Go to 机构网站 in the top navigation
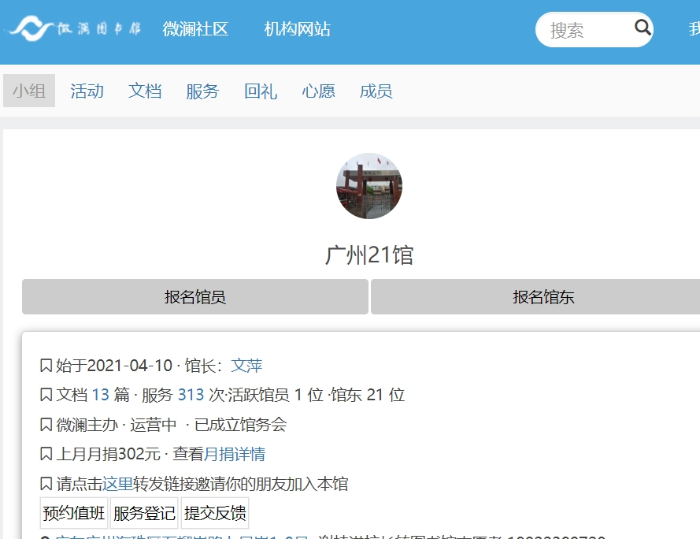700x539 pixels. click(297, 29)
